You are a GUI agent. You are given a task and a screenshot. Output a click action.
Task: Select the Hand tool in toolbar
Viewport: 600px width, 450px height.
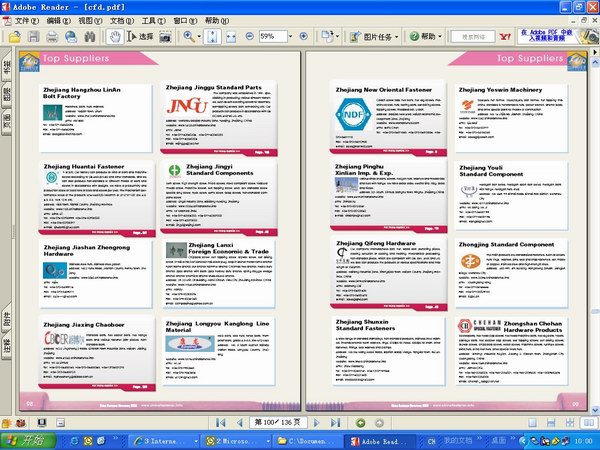(x=116, y=36)
